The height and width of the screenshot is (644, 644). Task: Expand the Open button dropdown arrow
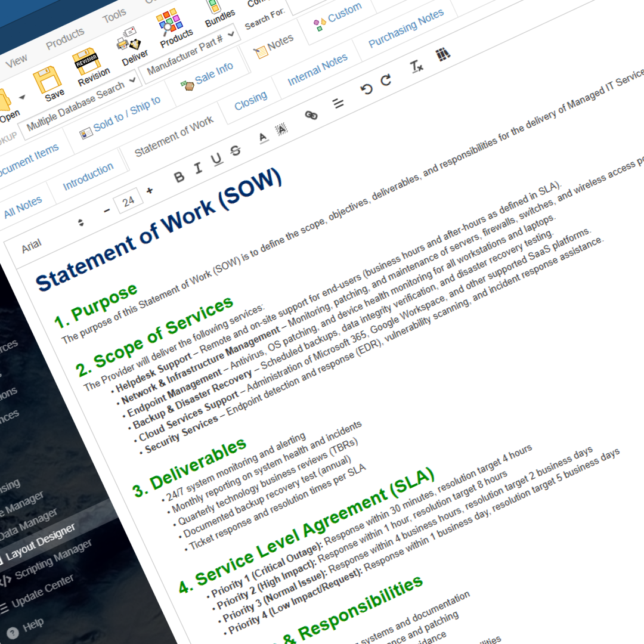point(22,97)
